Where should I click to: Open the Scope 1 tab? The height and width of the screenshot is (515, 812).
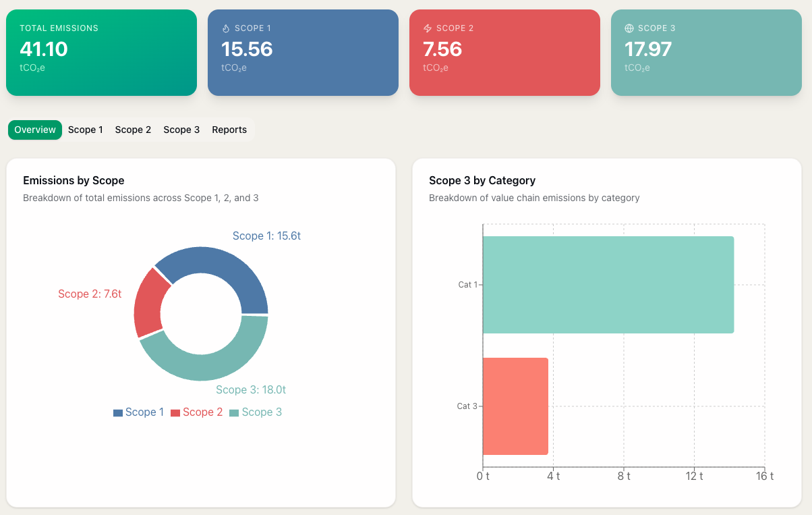[x=86, y=130]
